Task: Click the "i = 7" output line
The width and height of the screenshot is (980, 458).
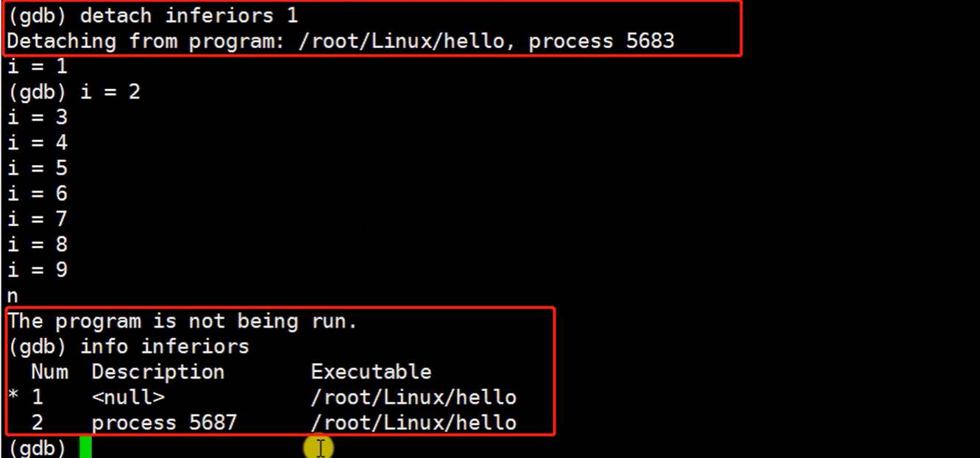Action: (38, 219)
